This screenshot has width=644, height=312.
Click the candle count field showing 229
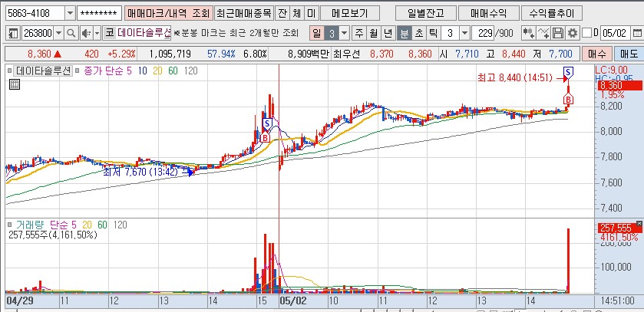click(483, 33)
